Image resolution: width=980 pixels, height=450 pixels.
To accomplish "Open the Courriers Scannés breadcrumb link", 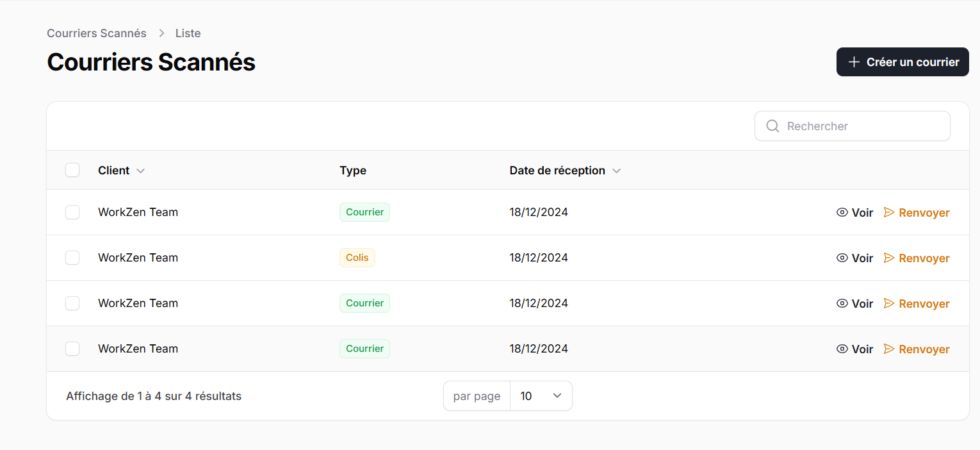I will [x=97, y=33].
